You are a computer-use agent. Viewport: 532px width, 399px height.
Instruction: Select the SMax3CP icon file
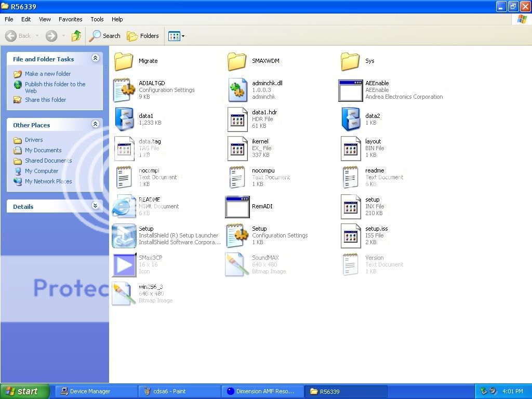click(124, 264)
